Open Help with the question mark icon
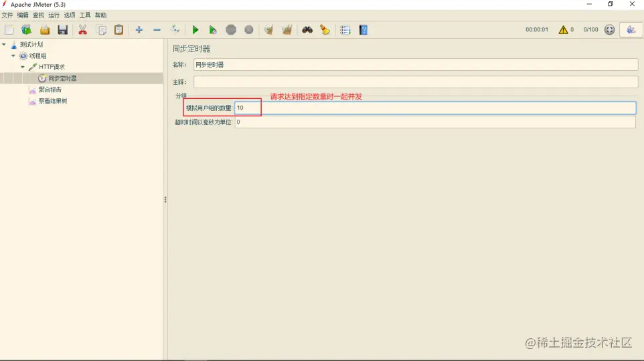644x361 pixels. [x=364, y=29]
